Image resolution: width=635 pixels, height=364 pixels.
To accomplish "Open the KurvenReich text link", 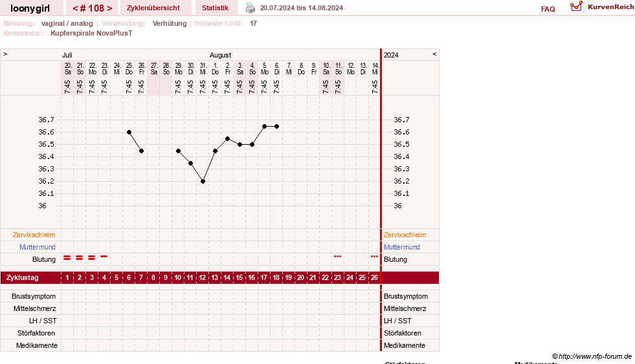I will click(610, 7).
